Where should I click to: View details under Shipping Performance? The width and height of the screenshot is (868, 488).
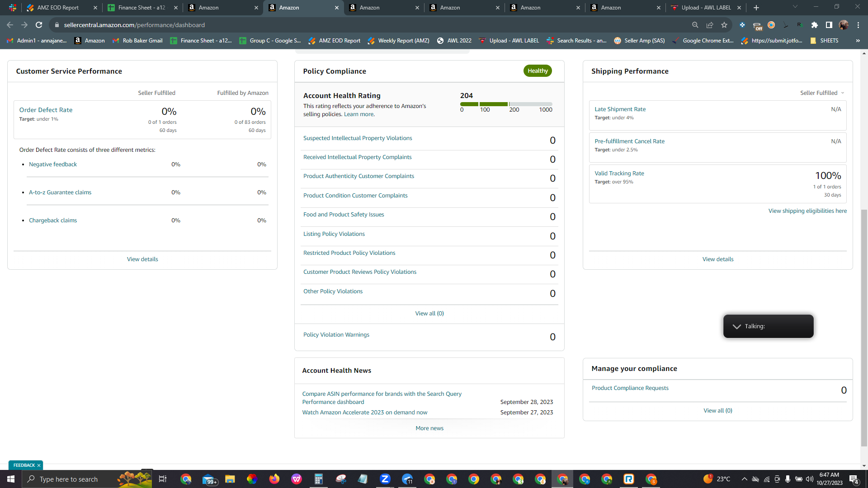pyautogui.click(x=718, y=259)
